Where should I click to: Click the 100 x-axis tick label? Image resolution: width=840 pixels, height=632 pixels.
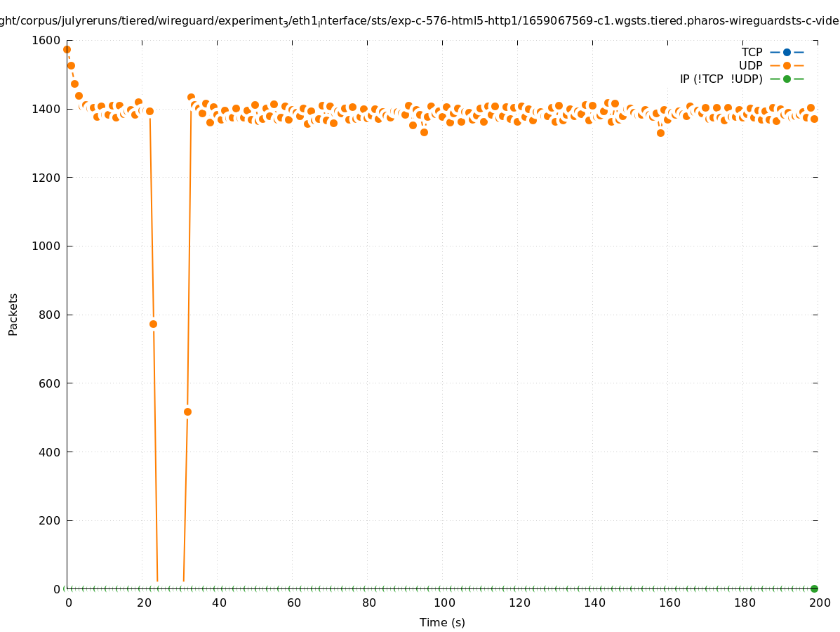coord(444,603)
